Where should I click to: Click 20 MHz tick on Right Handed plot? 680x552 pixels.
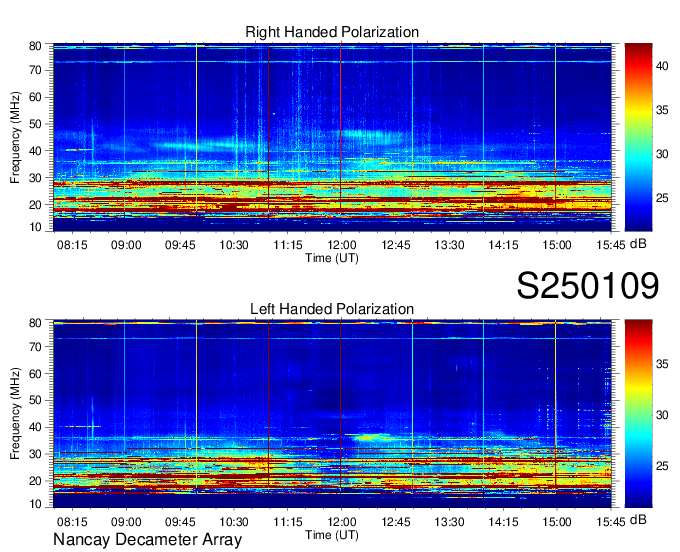[36, 205]
